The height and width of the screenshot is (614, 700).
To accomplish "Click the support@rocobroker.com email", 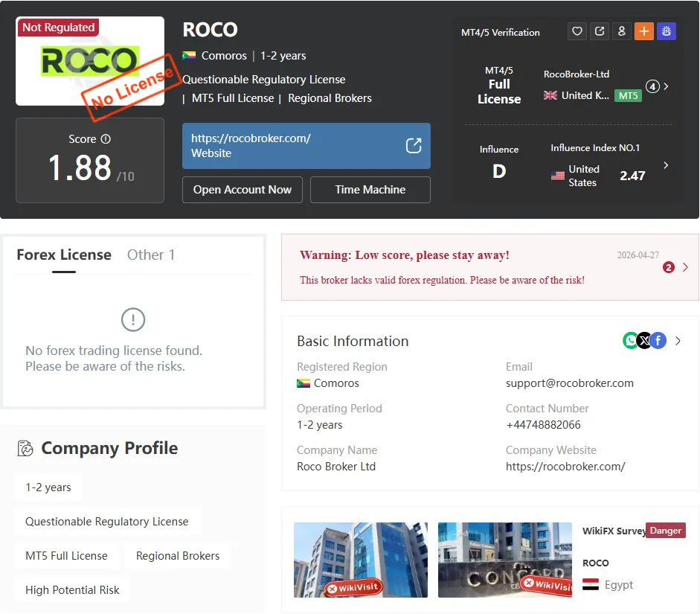I will 569,383.
